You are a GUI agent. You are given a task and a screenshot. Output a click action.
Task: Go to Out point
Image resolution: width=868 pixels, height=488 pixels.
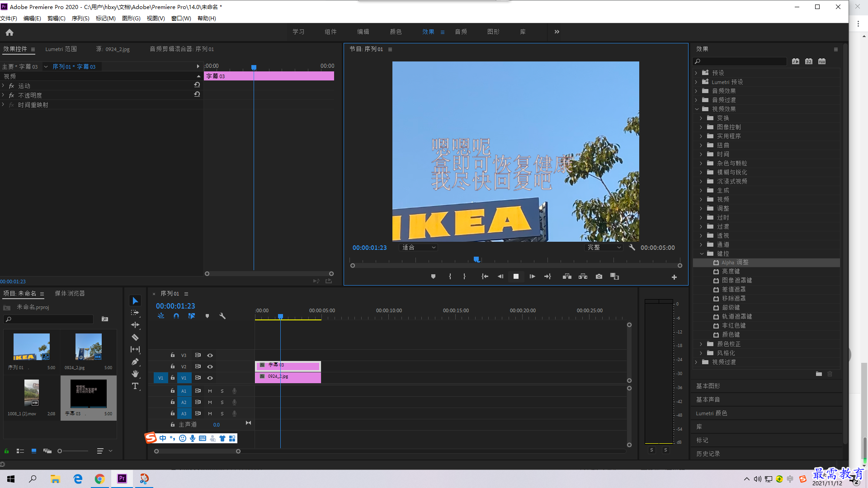click(547, 277)
